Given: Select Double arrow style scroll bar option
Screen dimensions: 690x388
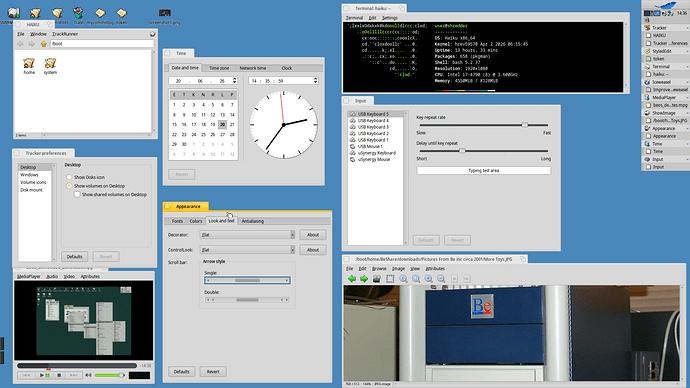Looking at the screenshot, I should tap(247, 300).
